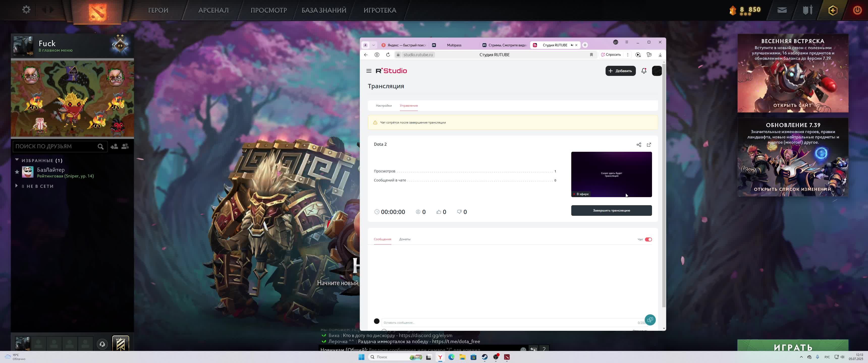
Task: Open Studio notifications bell
Action: pyautogui.click(x=644, y=71)
